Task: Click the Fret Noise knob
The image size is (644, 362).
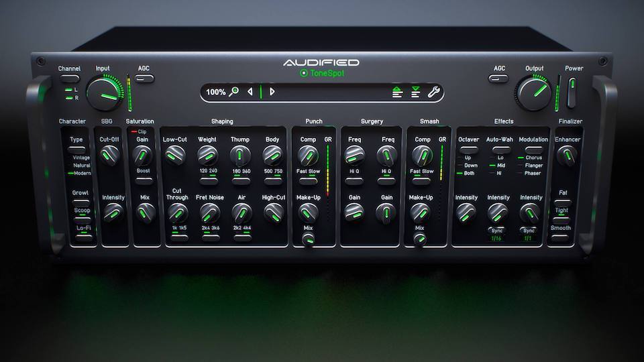Action: [209, 213]
